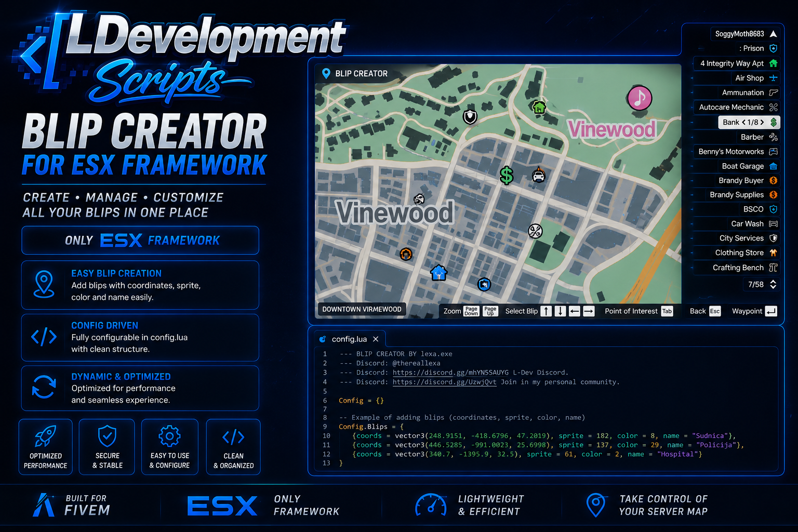Click the Blip Creator location pin icon

(x=326, y=74)
